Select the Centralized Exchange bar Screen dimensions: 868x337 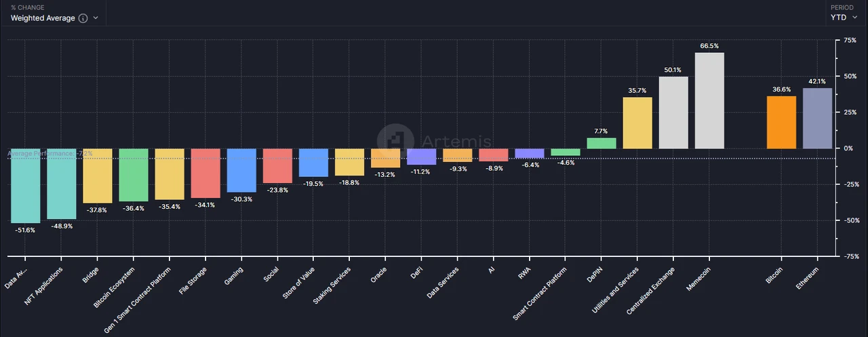click(x=673, y=113)
